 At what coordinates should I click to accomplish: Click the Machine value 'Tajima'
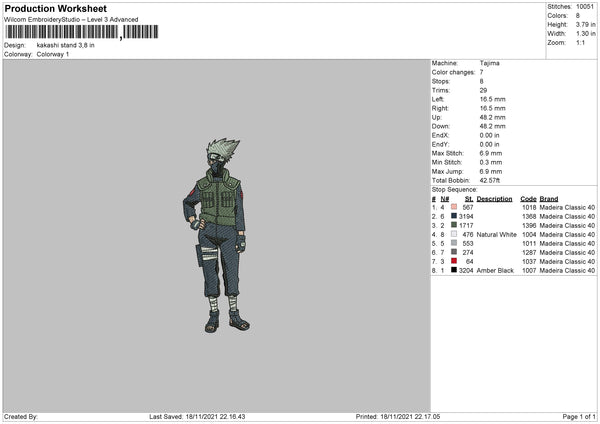pos(489,63)
